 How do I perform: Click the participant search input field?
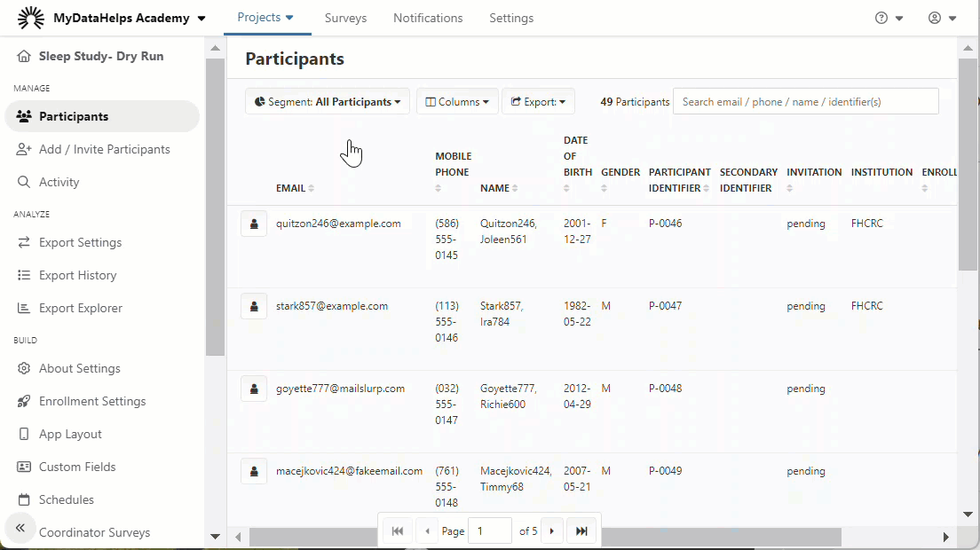[x=805, y=102]
